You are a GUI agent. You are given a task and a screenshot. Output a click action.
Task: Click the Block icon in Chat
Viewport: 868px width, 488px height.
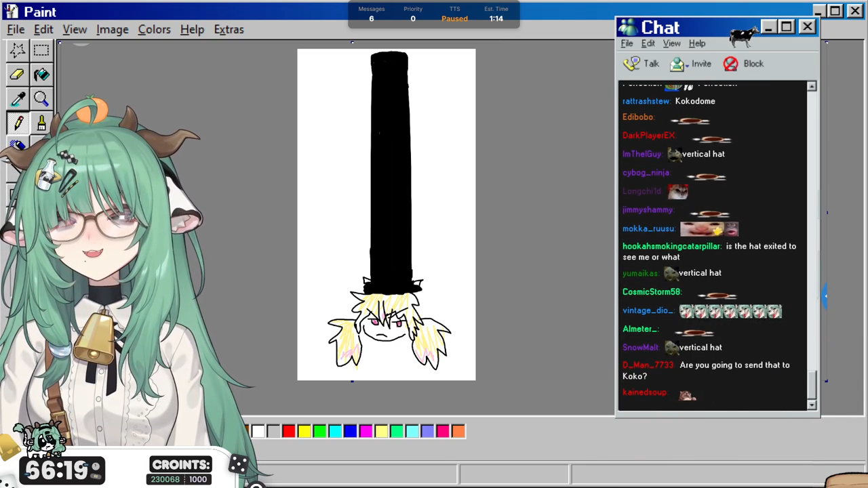[x=730, y=64]
